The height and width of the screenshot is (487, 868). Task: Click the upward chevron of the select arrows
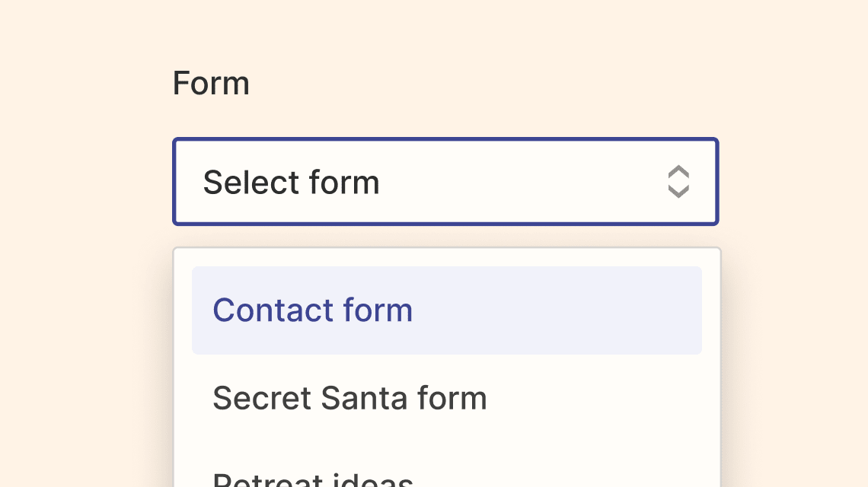point(678,172)
